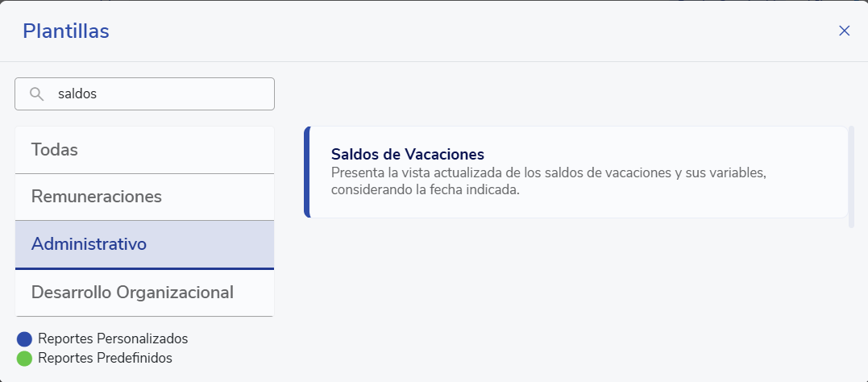Screen dimensions: 868x382
Task: Open the Saldos de Vacaciones template
Action: (408, 154)
